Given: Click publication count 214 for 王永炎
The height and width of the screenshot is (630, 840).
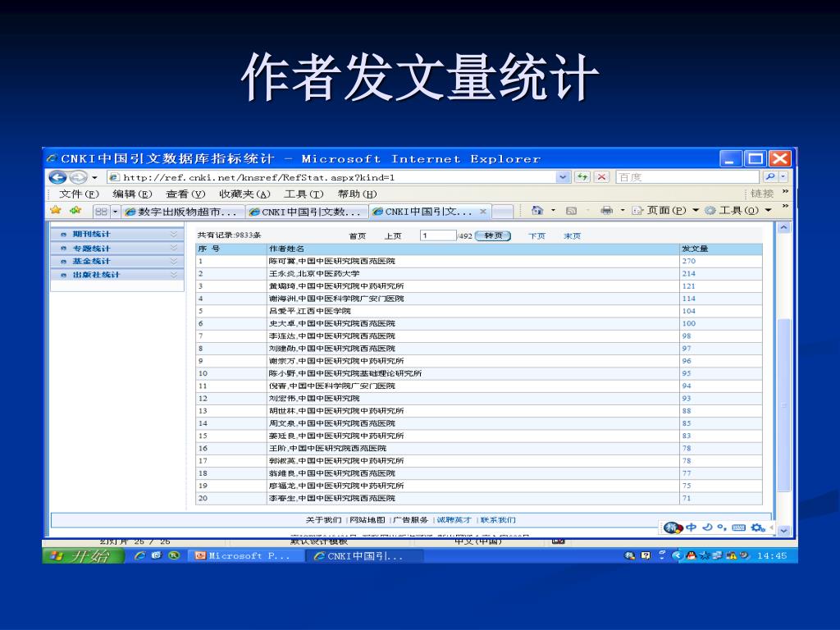Looking at the screenshot, I should point(689,274).
